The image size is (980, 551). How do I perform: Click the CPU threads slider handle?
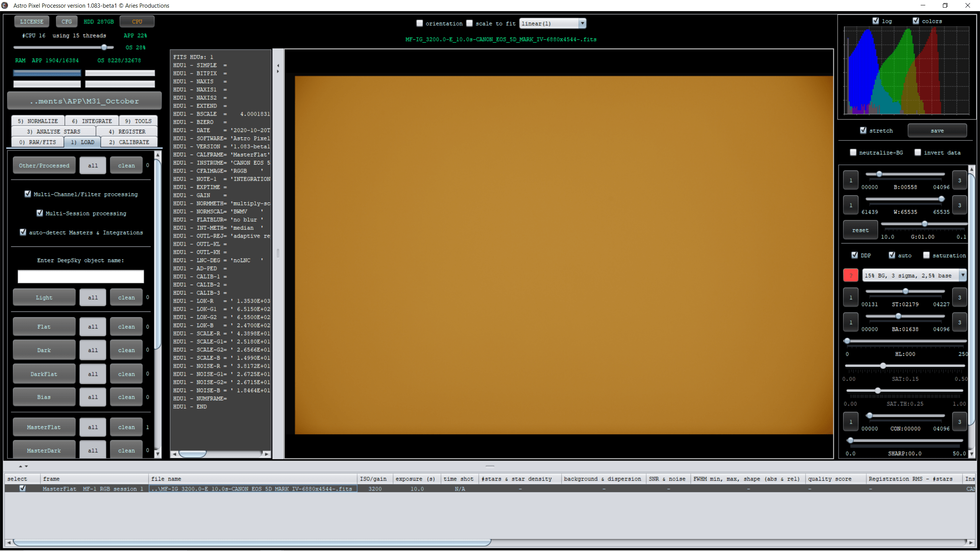104,47
